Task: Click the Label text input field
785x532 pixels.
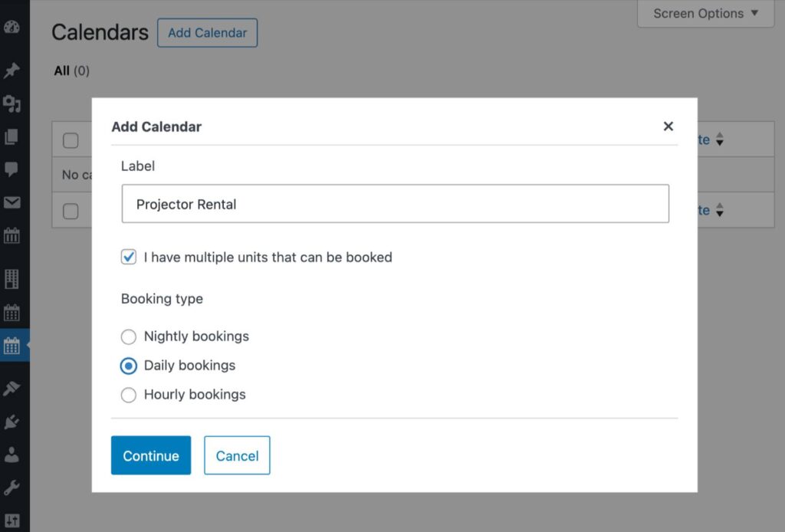Action: pos(395,204)
